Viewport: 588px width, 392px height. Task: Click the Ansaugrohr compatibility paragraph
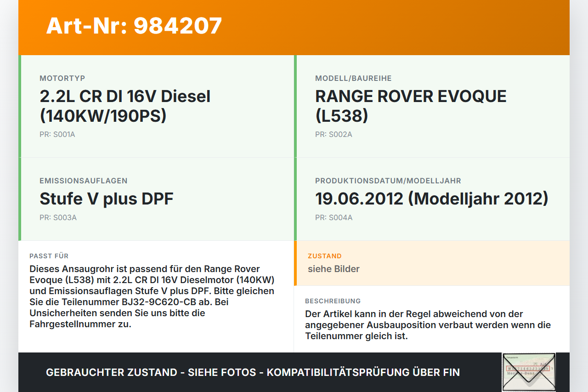tap(152, 296)
